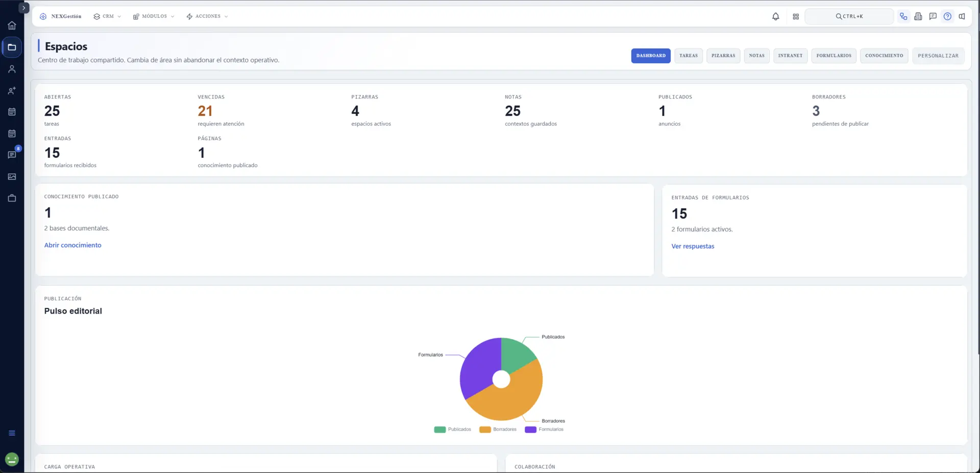980x473 pixels.
Task: Open the ACCIONES dropdown menu
Action: click(207, 16)
